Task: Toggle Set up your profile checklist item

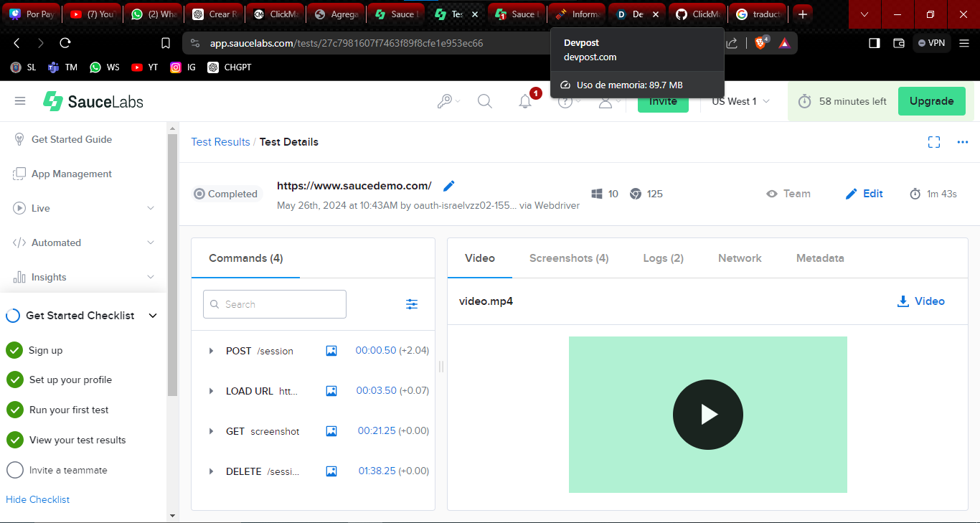Action: pos(14,380)
